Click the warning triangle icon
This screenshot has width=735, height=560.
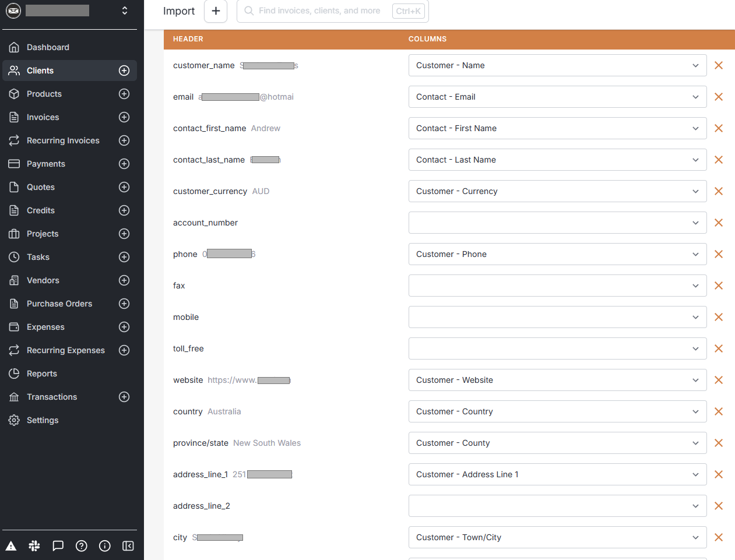pyautogui.click(x=11, y=546)
